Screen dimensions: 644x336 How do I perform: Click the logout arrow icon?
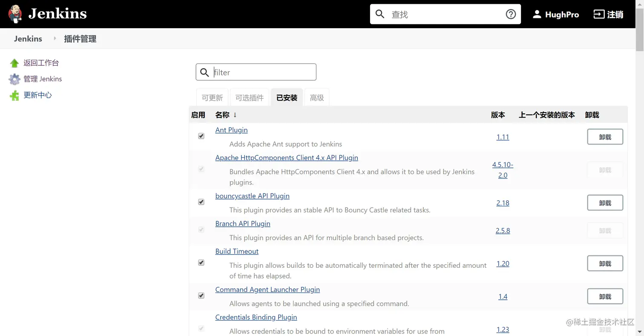599,14
